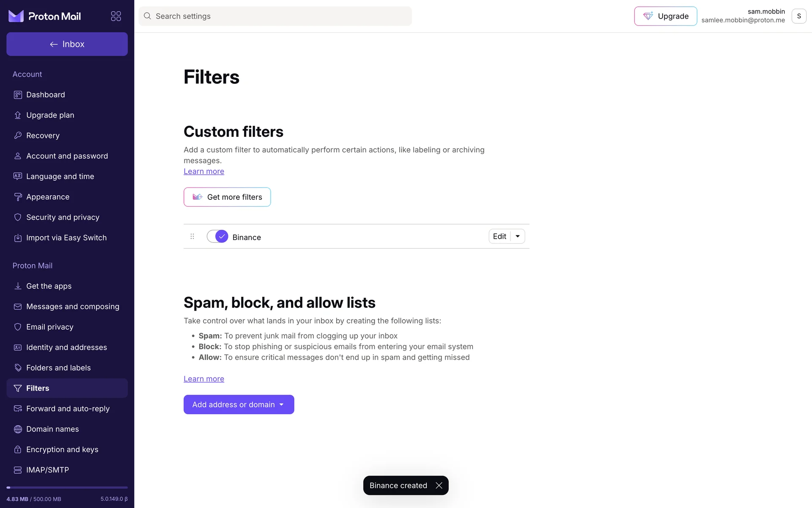Disable the Binance filter toggle
This screenshot has width=812, height=508.
[217, 236]
